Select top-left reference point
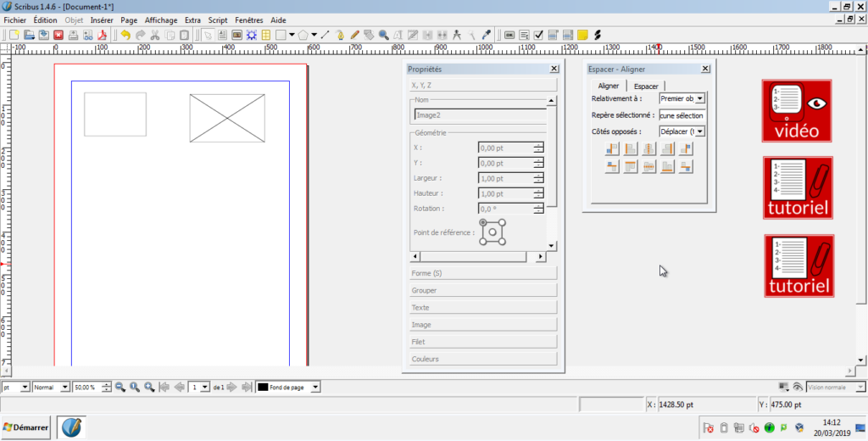868x441 pixels. [483, 223]
